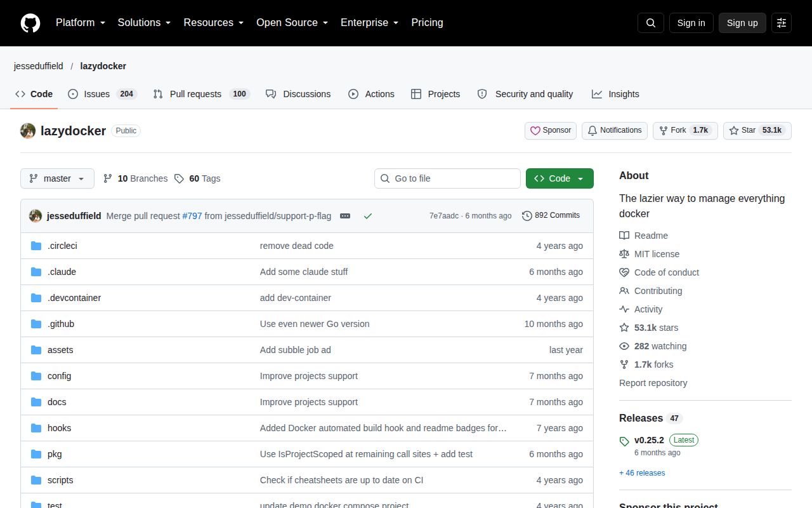This screenshot has width=812, height=508.
Task: Switch to the Pull requests tab
Action: pyautogui.click(x=201, y=94)
